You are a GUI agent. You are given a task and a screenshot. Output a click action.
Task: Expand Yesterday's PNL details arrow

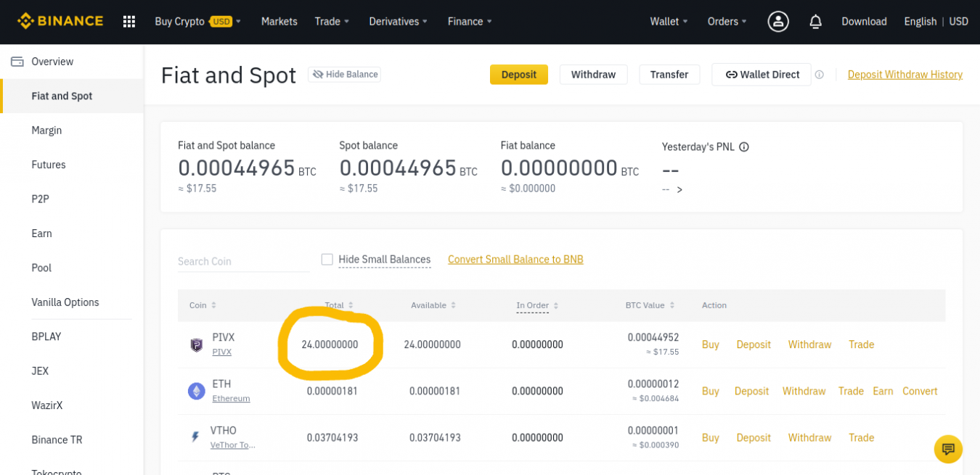(x=679, y=190)
